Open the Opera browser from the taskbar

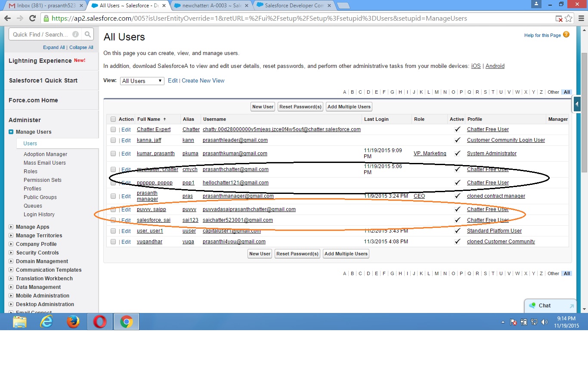[x=100, y=322]
